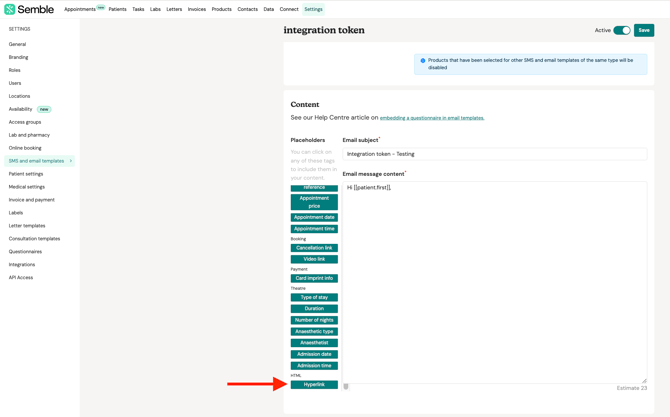Image resolution: width=670 pixels, height=417 pixels.
Task: Open Lab and pharmacy settings
Action: click(29, 135)
